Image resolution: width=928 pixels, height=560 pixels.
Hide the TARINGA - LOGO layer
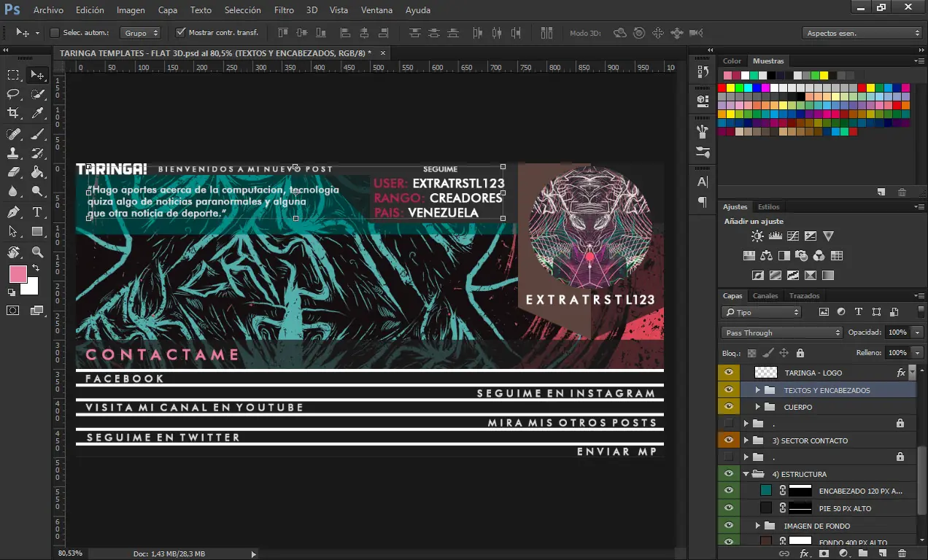coord(728,373)
